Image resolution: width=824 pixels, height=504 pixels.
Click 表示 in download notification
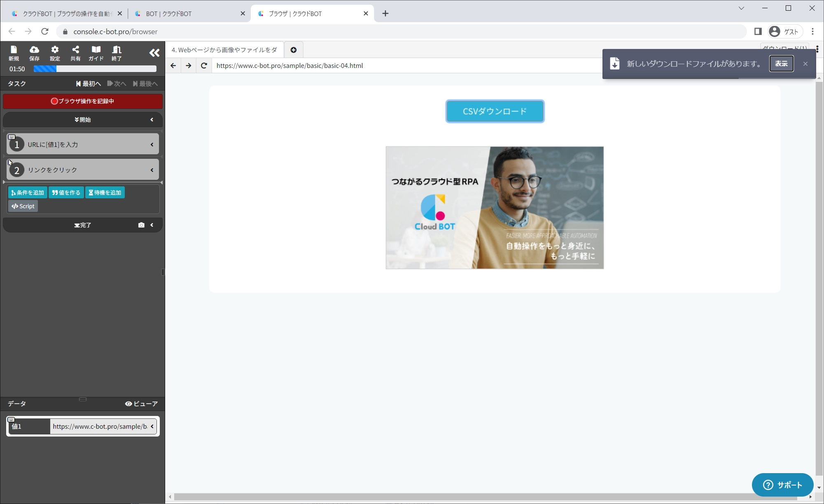point(781,64)
